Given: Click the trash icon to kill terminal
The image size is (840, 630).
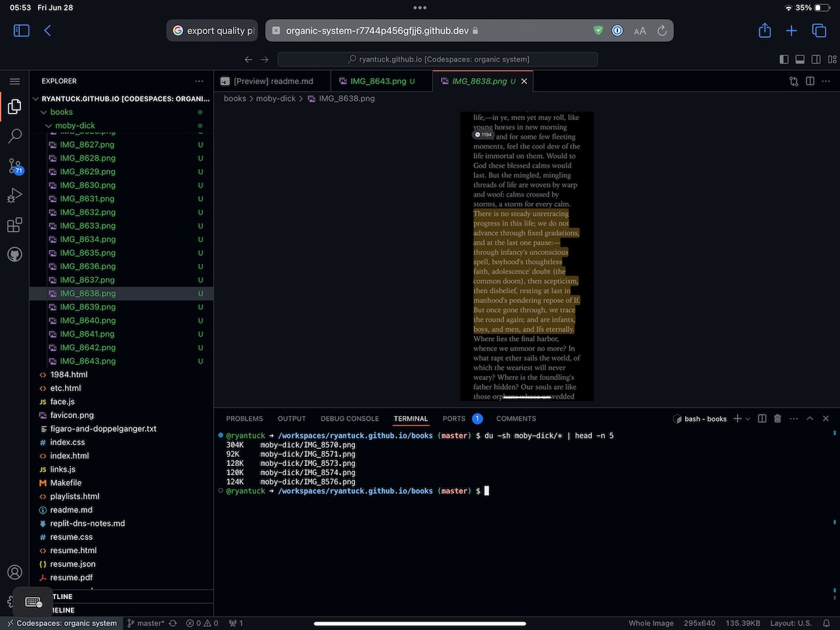Looking at the screenshot, I should click(778, 419).
